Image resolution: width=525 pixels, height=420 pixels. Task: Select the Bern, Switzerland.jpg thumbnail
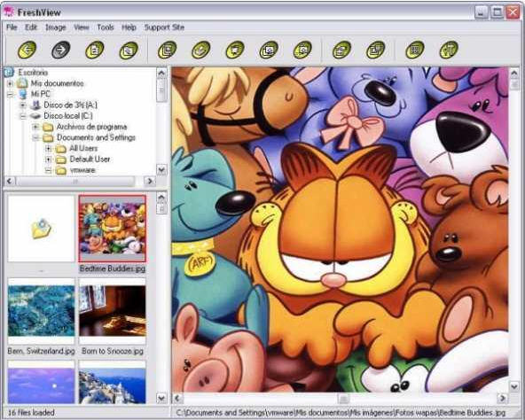coord(42,311)
